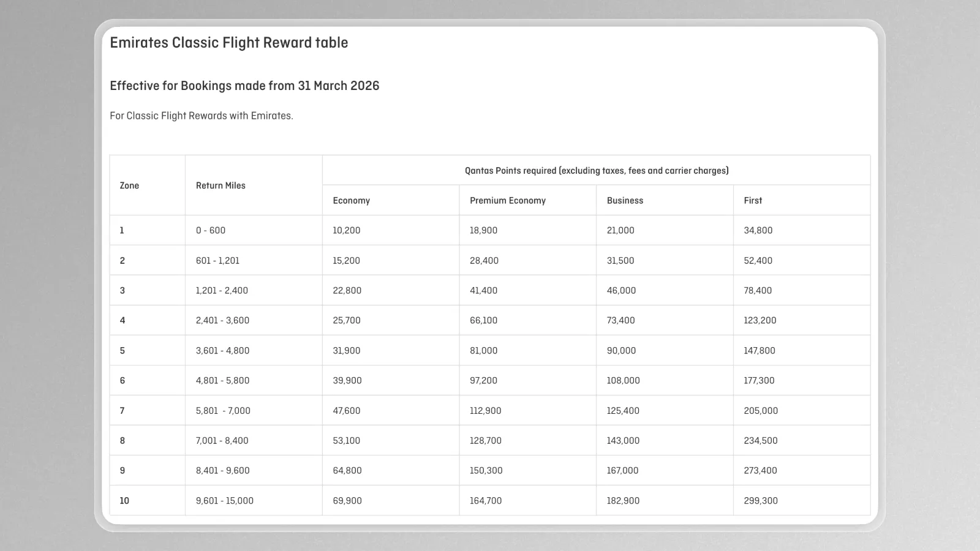
Task: Click the 143,000 Business cell
Action: coord(665,440)
